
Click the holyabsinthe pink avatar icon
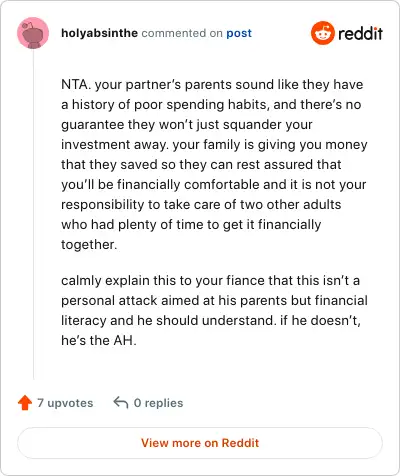(33, 33)
